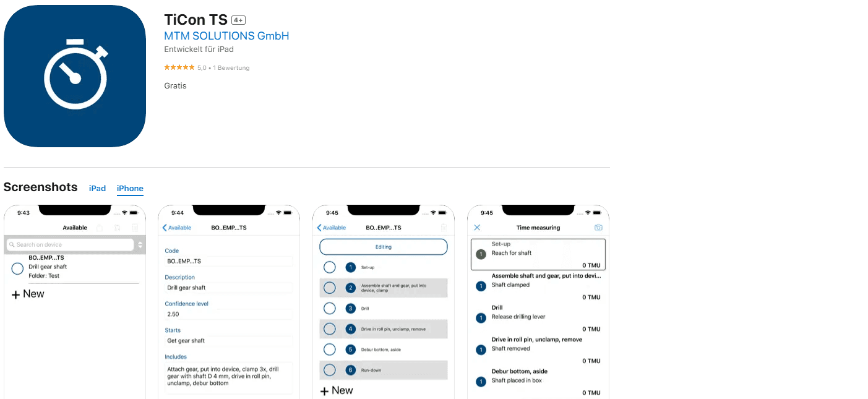Click the plus New button in Available list
The image size is (868, 399).
coord(28,294)
